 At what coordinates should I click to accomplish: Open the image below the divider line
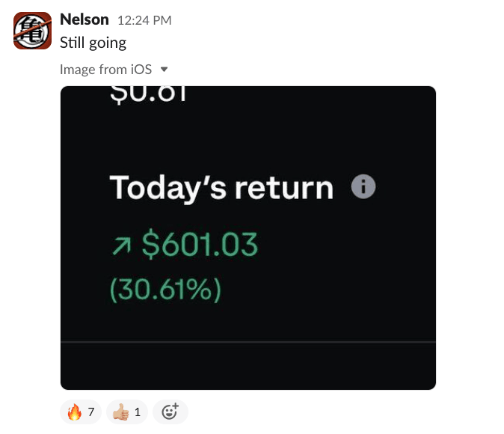tap(248, 367)
